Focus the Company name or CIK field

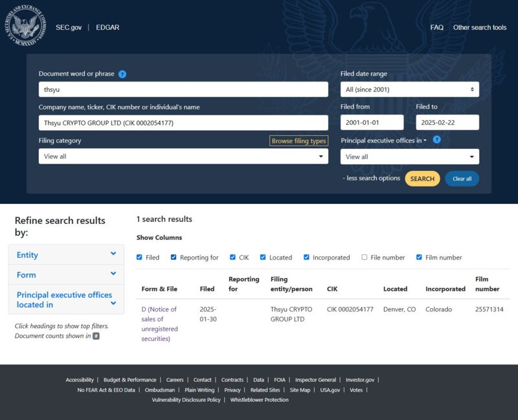(183, 123)
